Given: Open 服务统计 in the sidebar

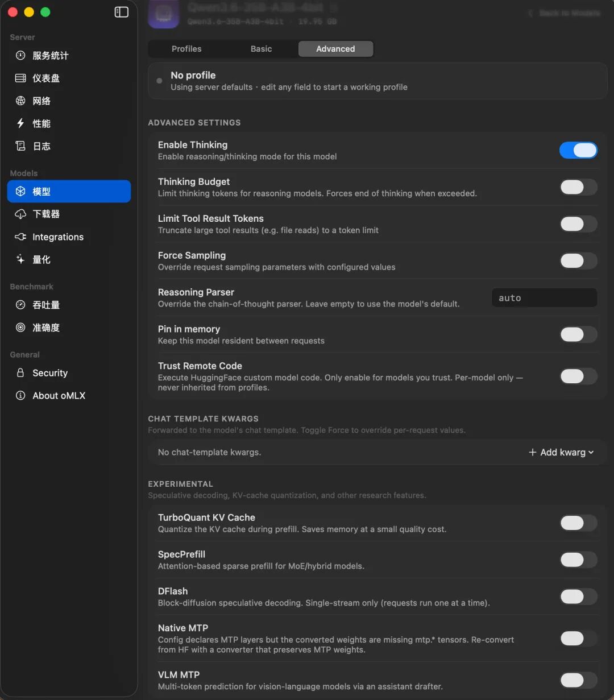Looking at the screenshot, I should click(69, 55).
